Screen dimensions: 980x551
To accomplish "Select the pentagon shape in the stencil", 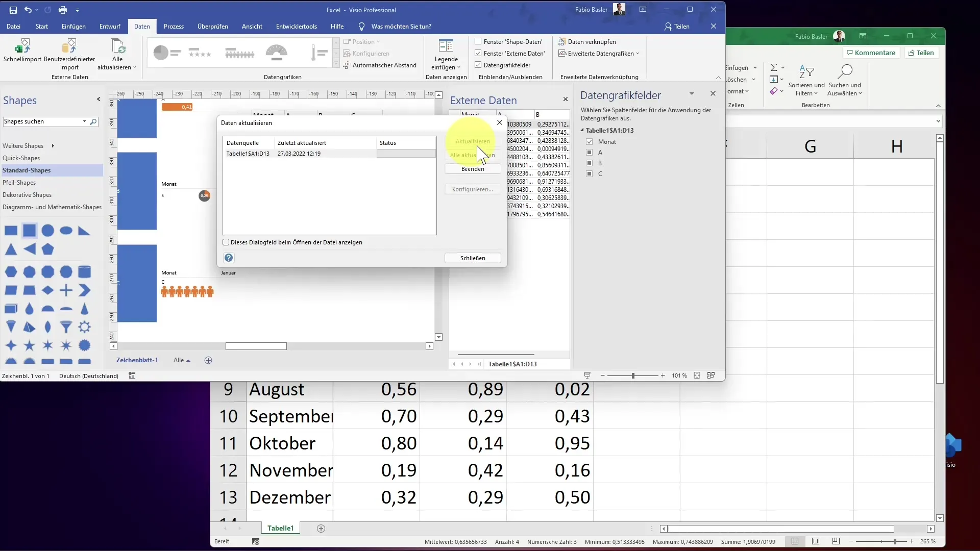I will (47, 249).
